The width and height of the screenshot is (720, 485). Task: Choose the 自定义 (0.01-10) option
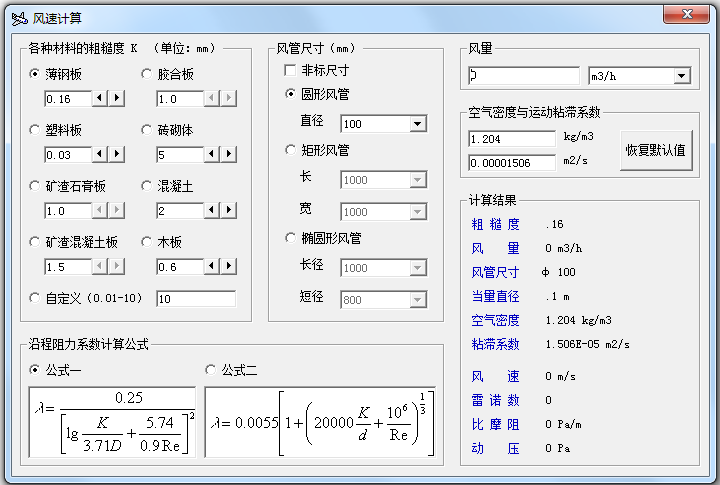34,298
